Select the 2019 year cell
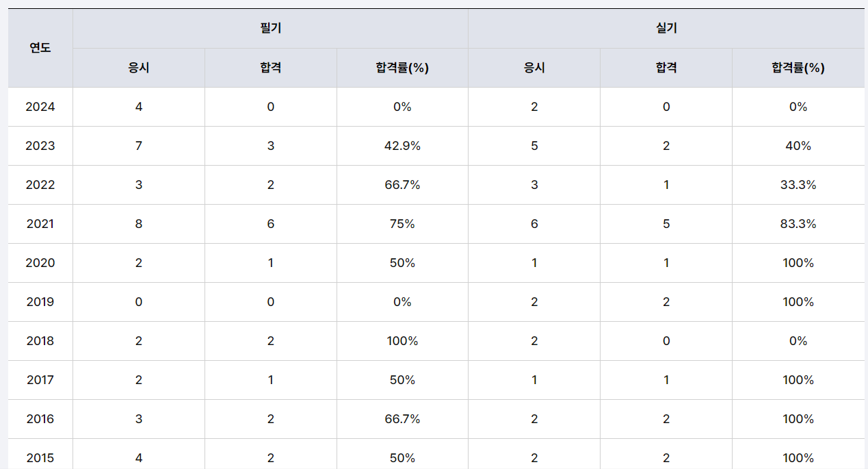This screenshot has height=469, width=868. coord(40,302)
